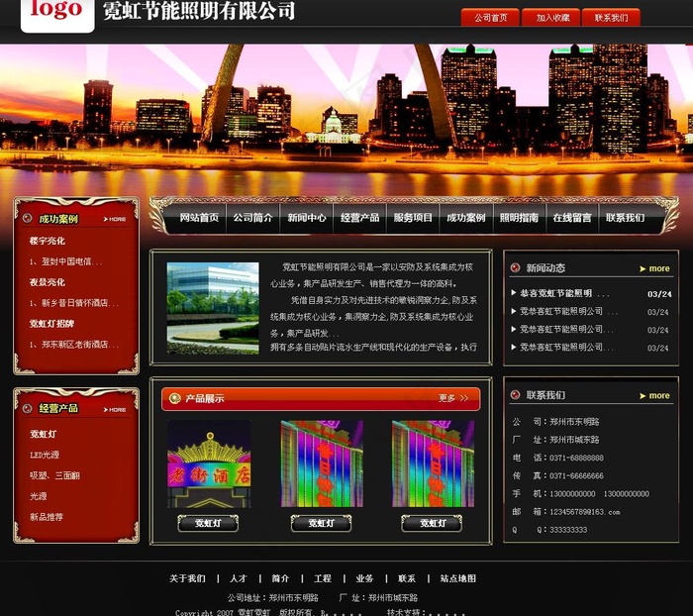Select 吸塑、三面翻 product category
This screenshot has width=693, height=616.
point(54,475)
